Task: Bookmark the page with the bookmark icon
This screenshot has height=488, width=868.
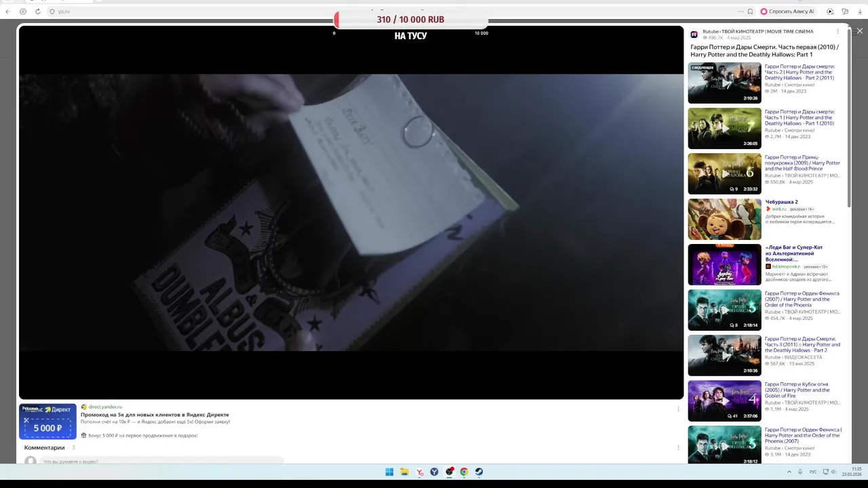Action: (x=750, y=12)
